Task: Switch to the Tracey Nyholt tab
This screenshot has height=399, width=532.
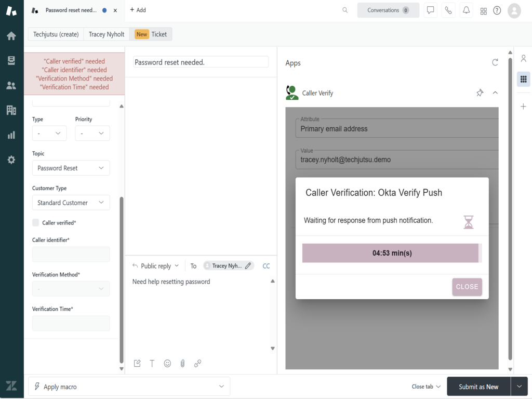Action: [106, 34]
